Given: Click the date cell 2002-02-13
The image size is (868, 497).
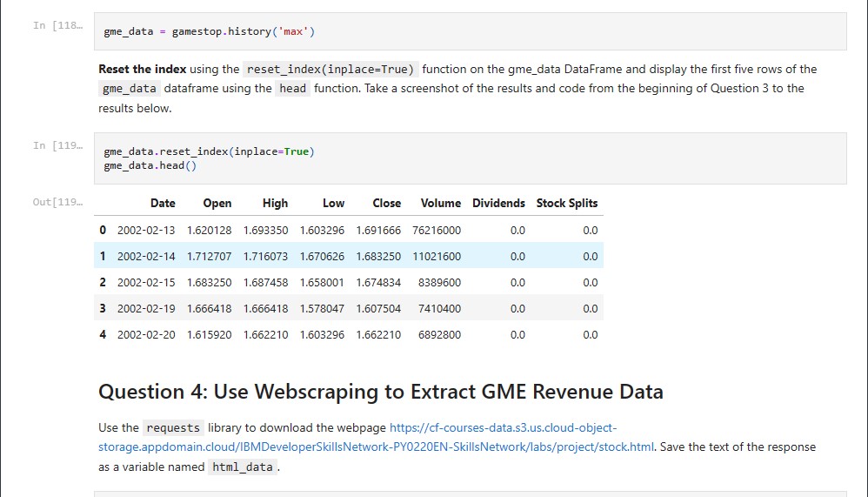Looking at the screenshot, I should point(146,230).
